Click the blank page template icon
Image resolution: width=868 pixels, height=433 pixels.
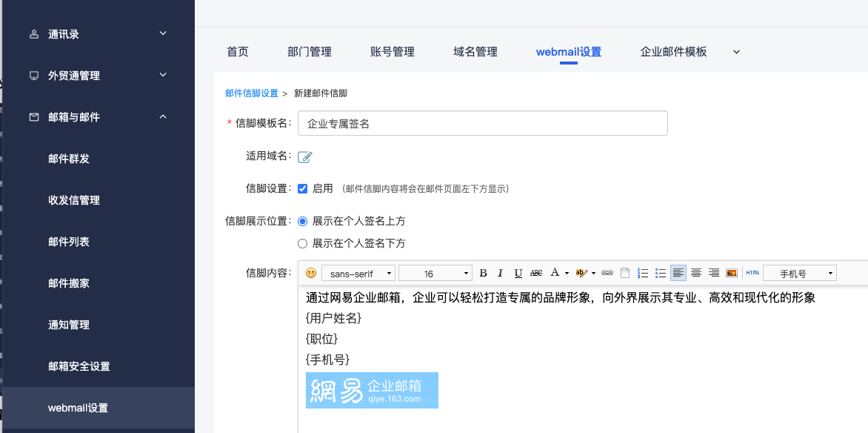[625, 273]
